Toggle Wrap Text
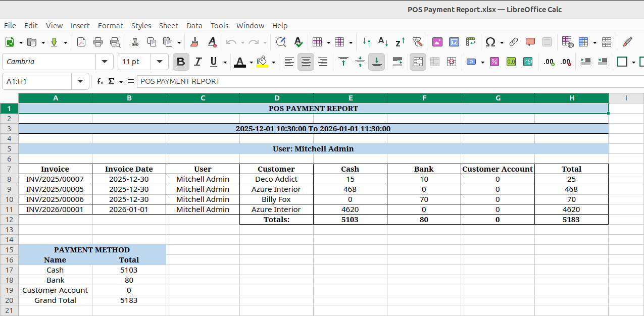The width and height of the screenshot is (644, 316). [x=398, y=62]
